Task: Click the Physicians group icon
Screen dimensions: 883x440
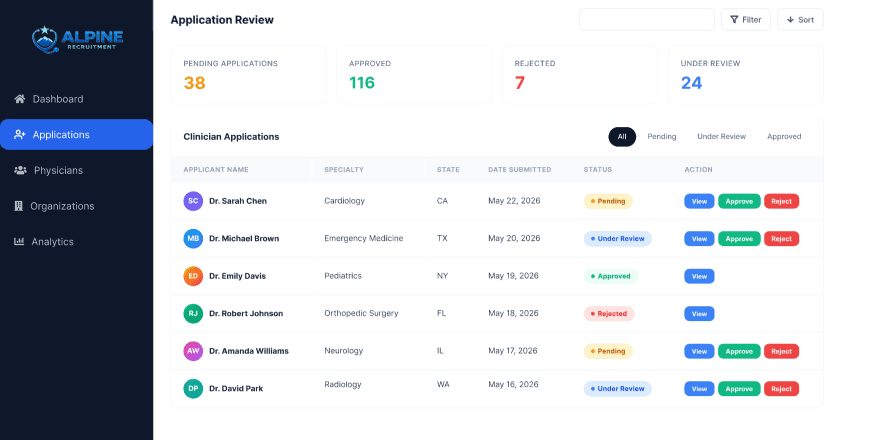Action: (20, 170)
